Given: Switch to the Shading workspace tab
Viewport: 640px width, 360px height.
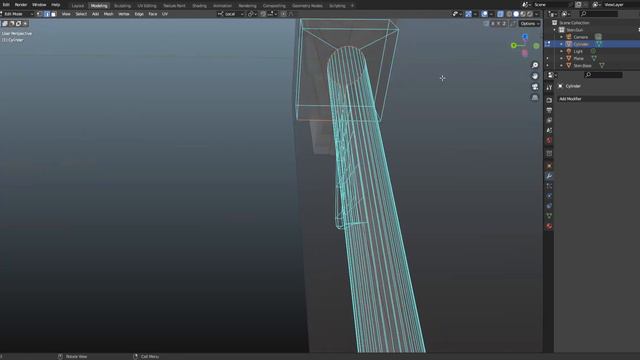Looking at the screenshot, I should (x=199, y=6).
